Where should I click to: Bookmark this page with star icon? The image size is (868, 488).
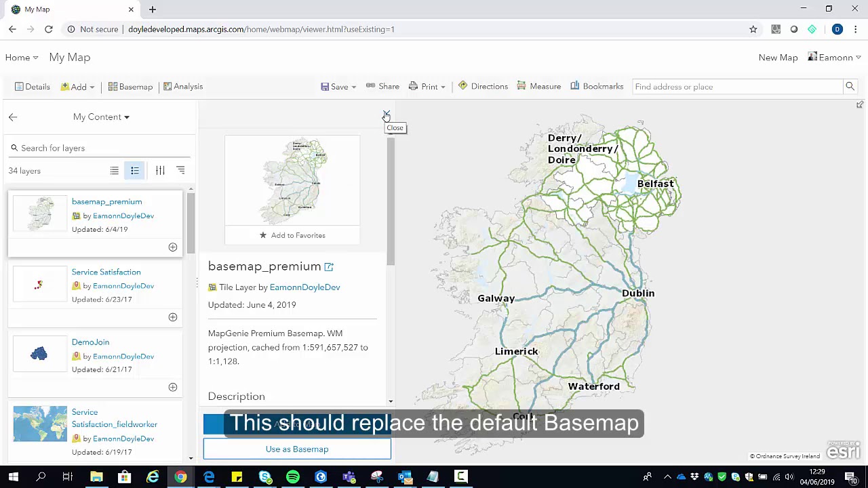[x=753, y=29]
